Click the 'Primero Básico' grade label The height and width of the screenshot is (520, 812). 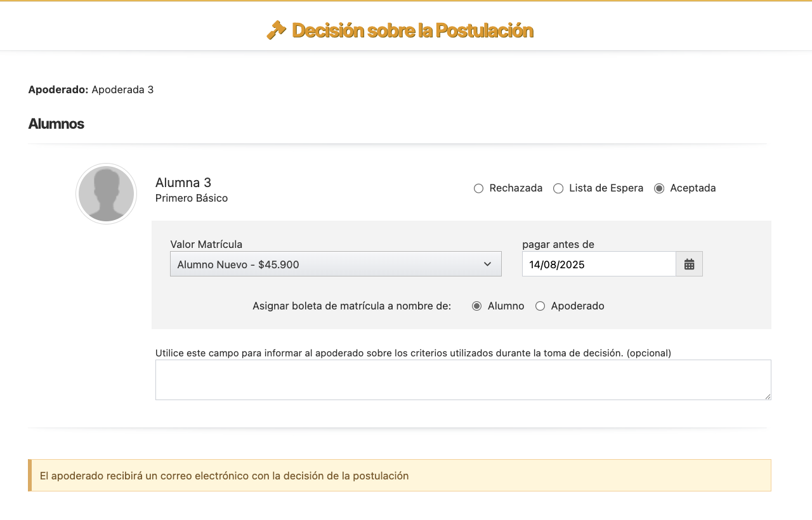coord(192,198)
